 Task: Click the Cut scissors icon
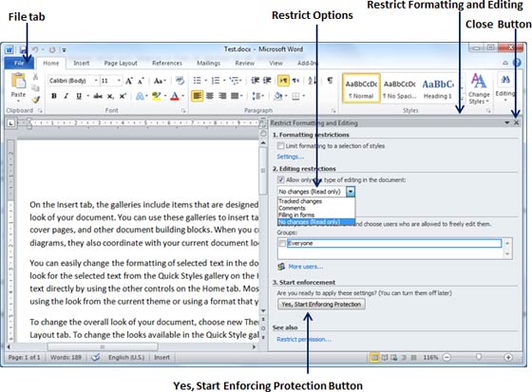click(35, 77)
